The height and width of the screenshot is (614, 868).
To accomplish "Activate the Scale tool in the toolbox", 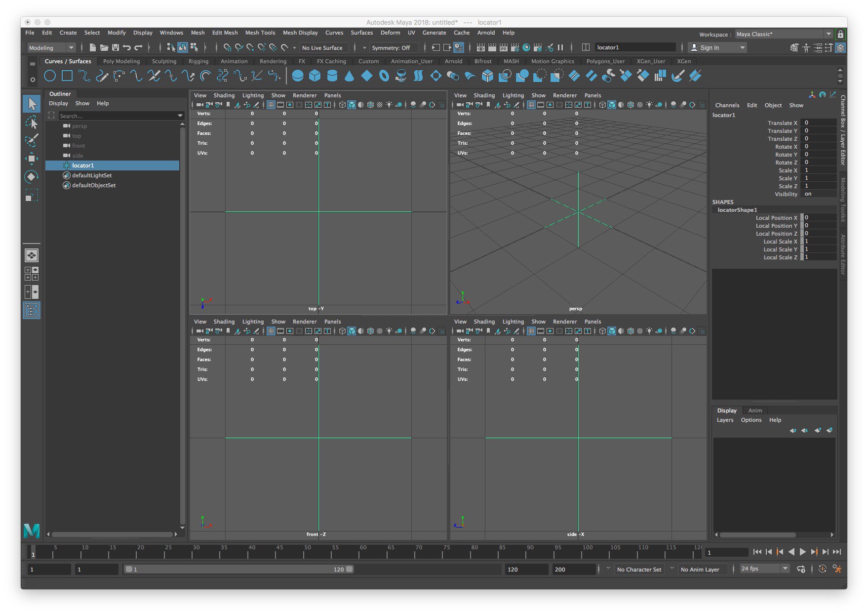I will pyautogui.click(x=32, y=196).
